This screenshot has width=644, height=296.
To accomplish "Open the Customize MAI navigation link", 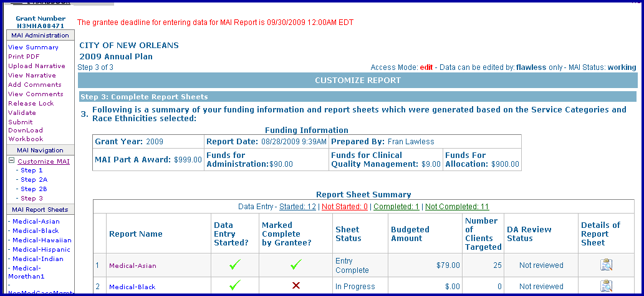I will click(x=44, y=161).
